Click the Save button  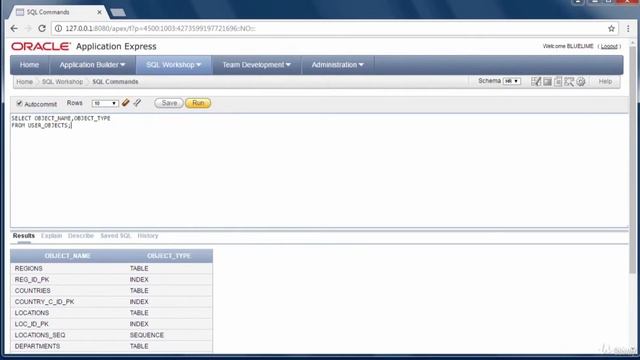(x=169, y=103)
